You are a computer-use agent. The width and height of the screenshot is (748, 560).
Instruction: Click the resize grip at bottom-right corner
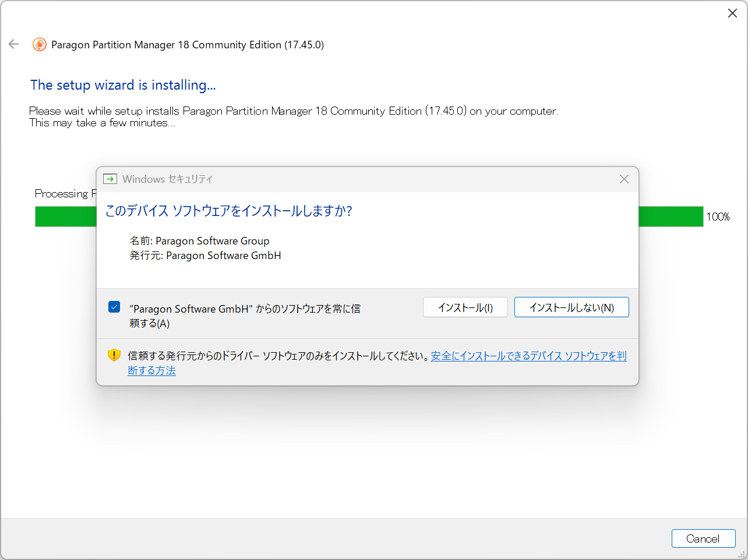pos(742,554)
